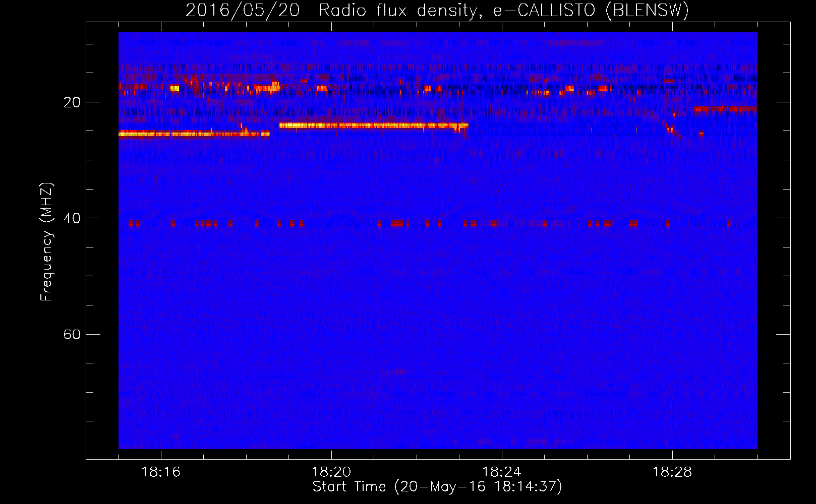Click the "18:20" time tick label
Image resolution: width=816 pixels, height=504 pixels.
click(331, 472)
